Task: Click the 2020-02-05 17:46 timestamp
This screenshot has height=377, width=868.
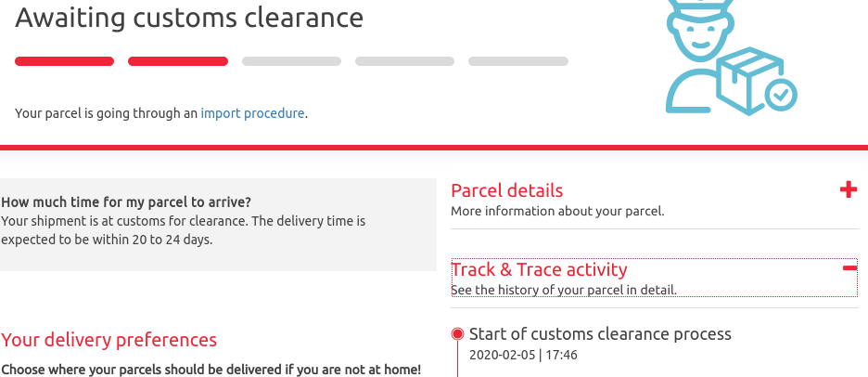Action: [x=523, y=355]
